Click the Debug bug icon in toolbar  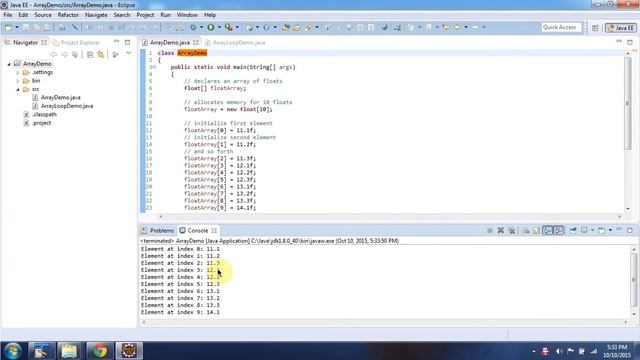click(x=193, y=27)
